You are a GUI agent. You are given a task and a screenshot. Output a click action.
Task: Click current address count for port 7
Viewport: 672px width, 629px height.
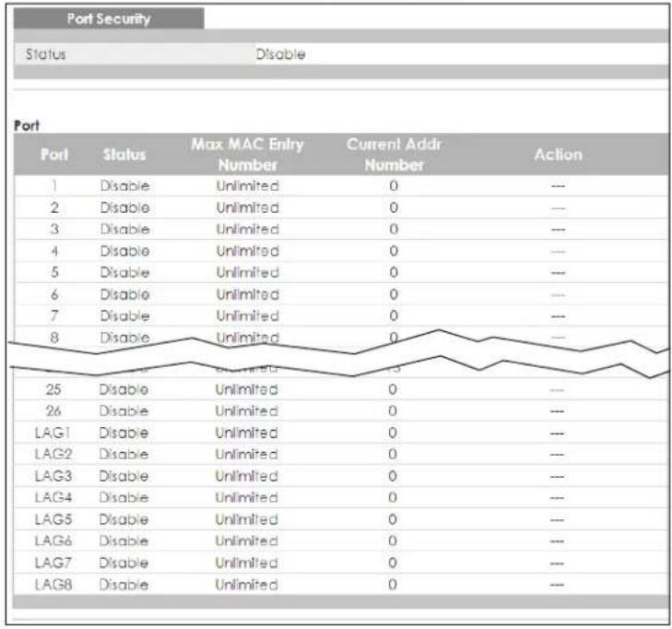pos(394,315)
